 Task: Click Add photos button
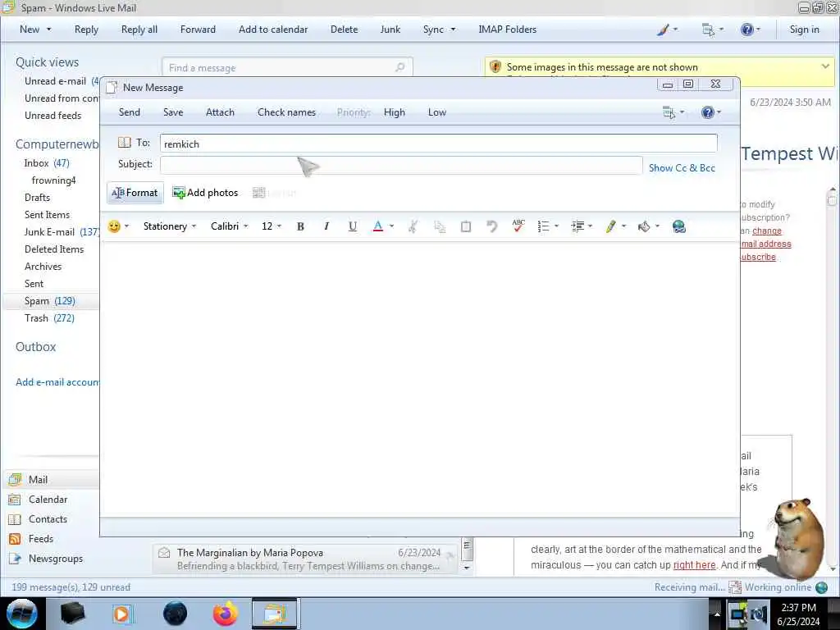[x=205, y=193]
